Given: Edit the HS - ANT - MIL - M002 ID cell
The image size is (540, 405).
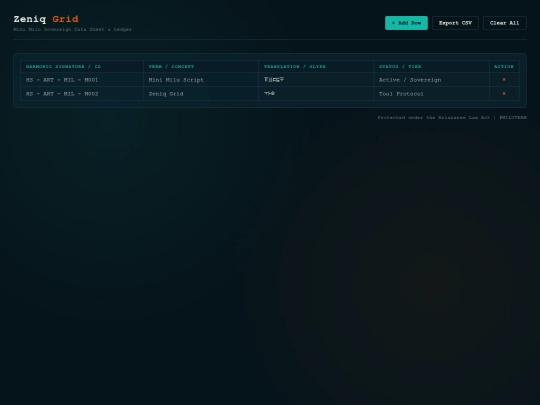Looking at the screenshot, I should click(x=82, y=94).
